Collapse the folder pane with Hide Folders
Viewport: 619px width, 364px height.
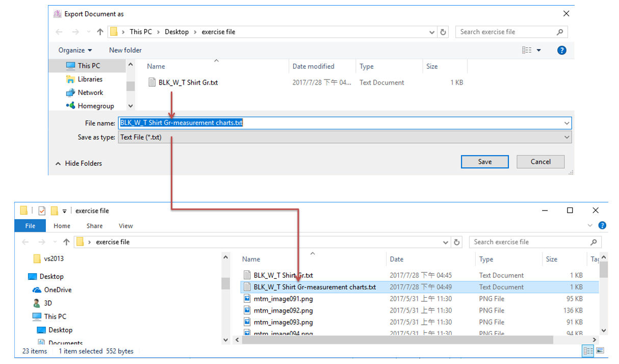pos(79,163)
